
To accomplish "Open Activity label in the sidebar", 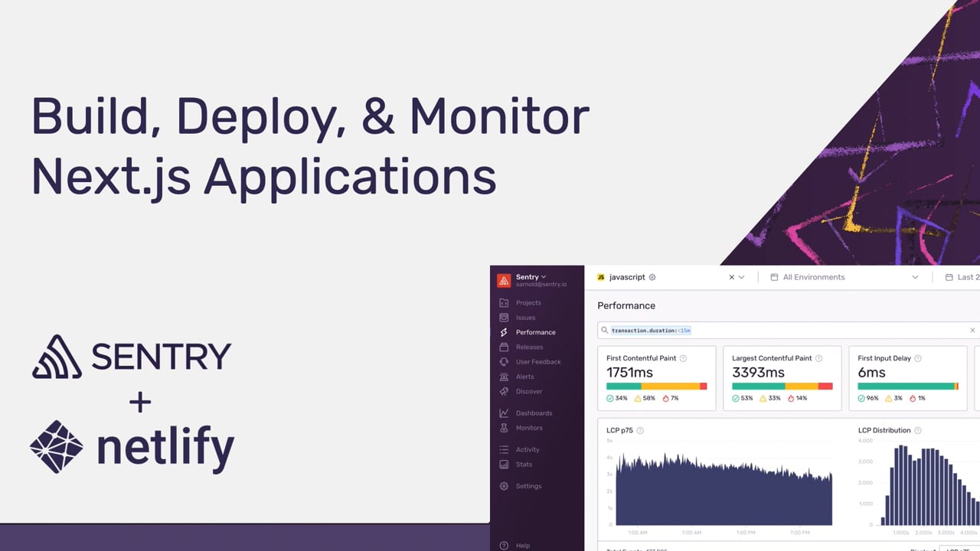I will (528, 450).
